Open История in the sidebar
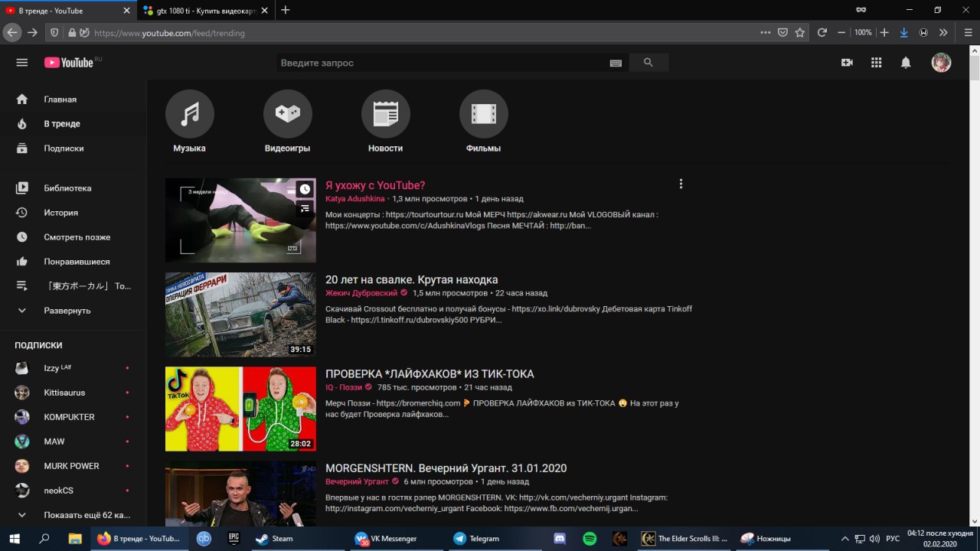This screenshot has height=551, width=980. 73,213
